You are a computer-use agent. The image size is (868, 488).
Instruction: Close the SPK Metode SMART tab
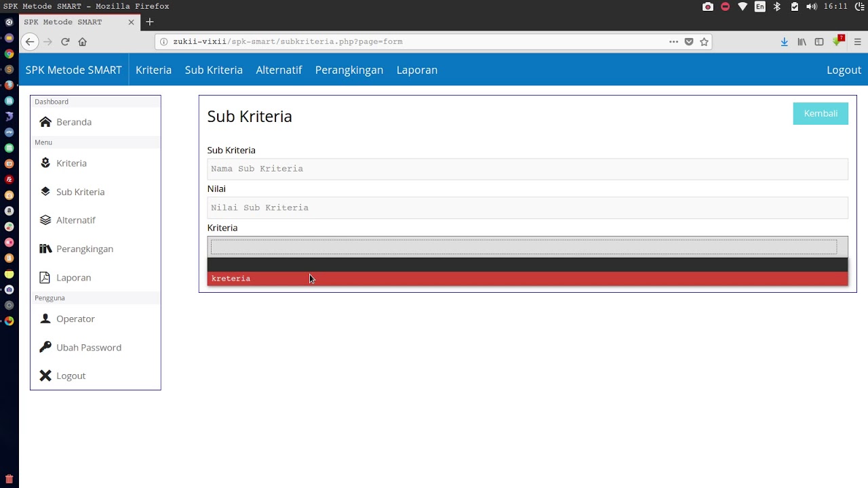(x=131, y=22)
